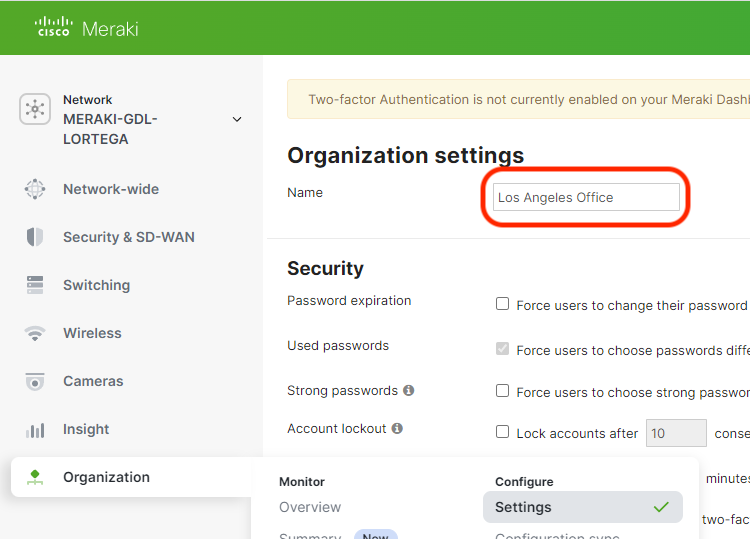Toggle the Strong passwords checkbox
Image resolution: width=750 pixels, height=539 pixels.
pyautogui.click(x=503, y=391)
